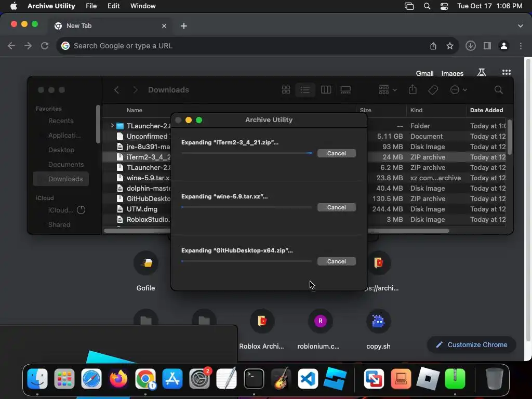The image size is (532, 399).
Task: Open Terminal from the Dock
Action: click(x=254, y=378)
